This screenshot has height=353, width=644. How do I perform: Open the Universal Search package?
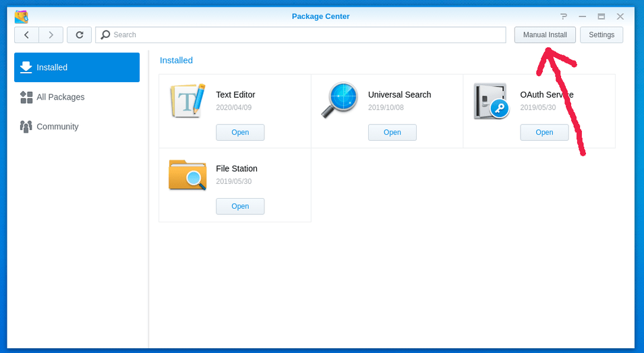click(x=392, y=132)
